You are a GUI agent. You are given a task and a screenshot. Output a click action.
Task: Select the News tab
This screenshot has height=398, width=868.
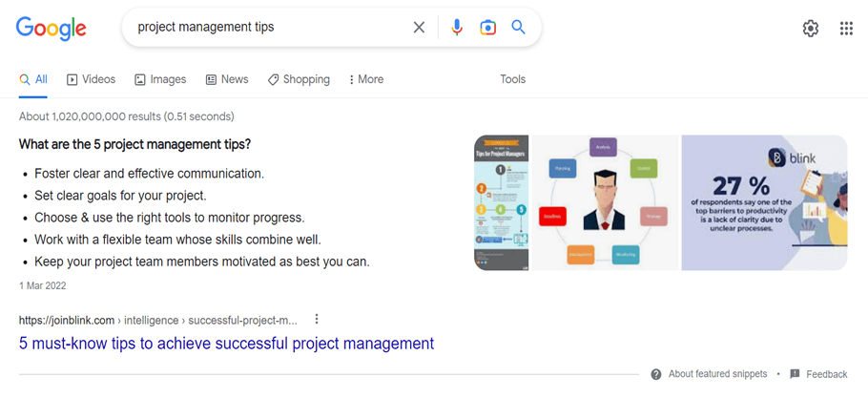click(x=227, y=79)
